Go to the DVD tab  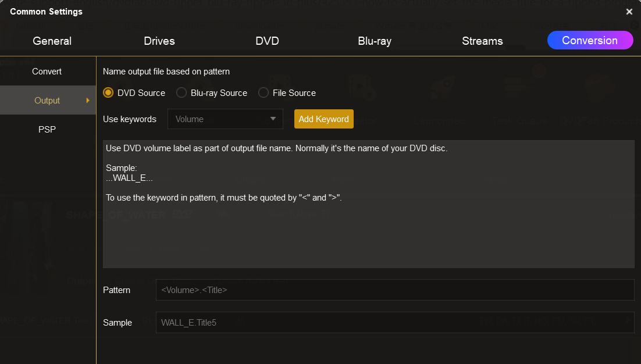point(267,41)
